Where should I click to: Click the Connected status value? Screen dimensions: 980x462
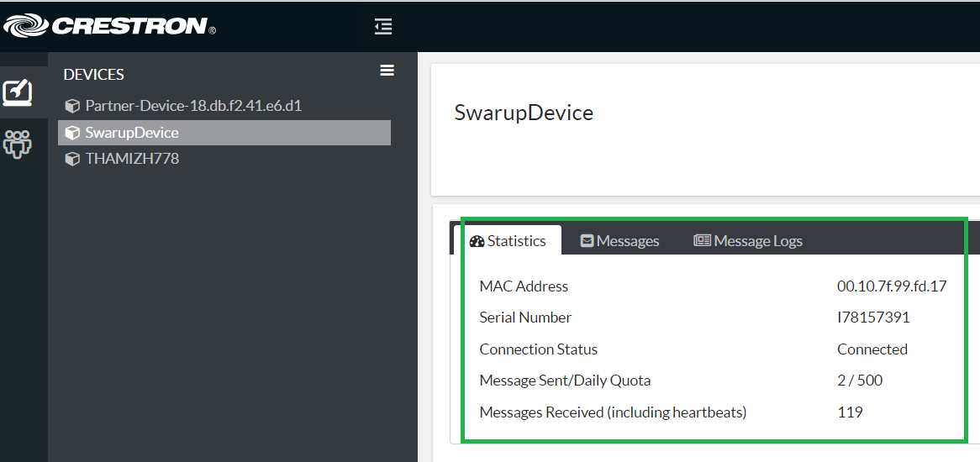point(872,349)
